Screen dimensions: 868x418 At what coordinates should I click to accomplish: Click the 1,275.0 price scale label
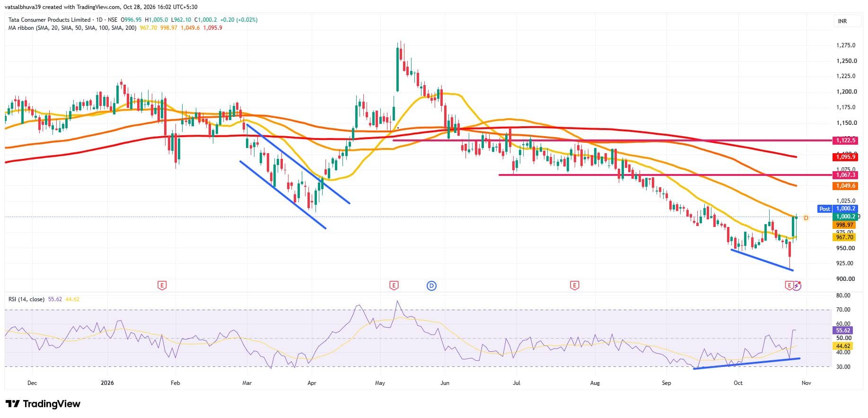tap(846, 45)
